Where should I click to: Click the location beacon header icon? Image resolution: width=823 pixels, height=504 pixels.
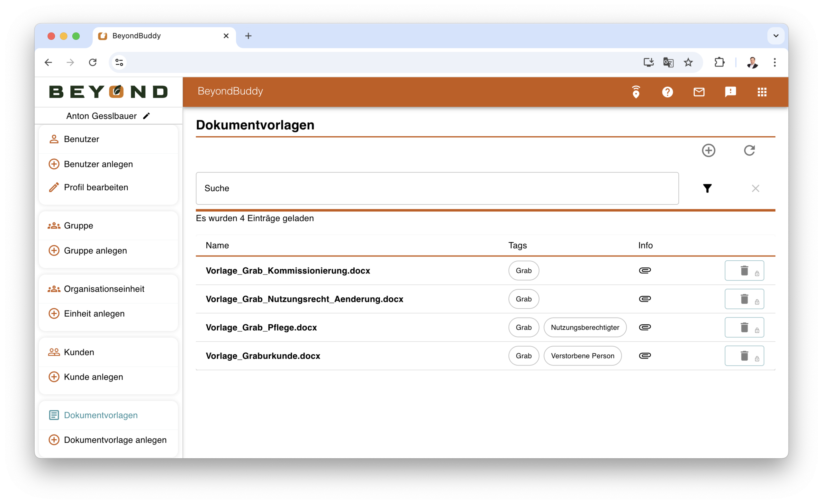[x=636, y=92]
